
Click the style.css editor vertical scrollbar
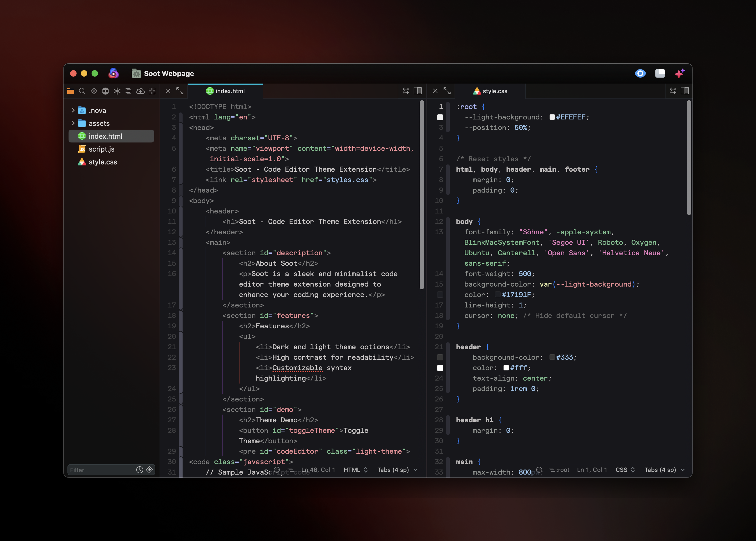coord(689,158)
